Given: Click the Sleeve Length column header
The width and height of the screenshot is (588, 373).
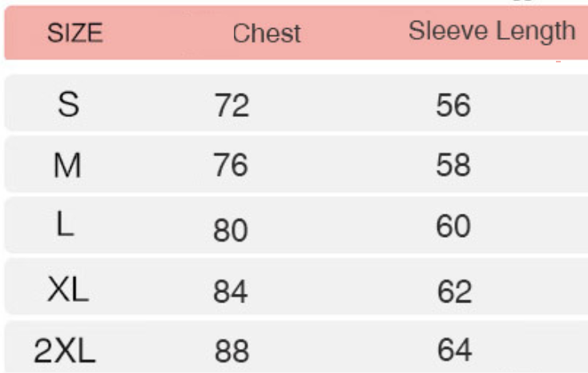Looking at the screenshot, I should tap(491, 31).
